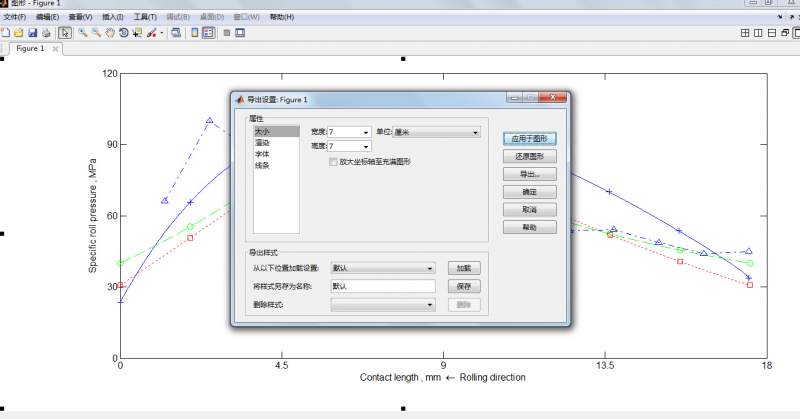The width and height of the screenshot is (800, 419).
Task: Click the 确定 button
Action: pyautogui.click(x=530, y=192)
